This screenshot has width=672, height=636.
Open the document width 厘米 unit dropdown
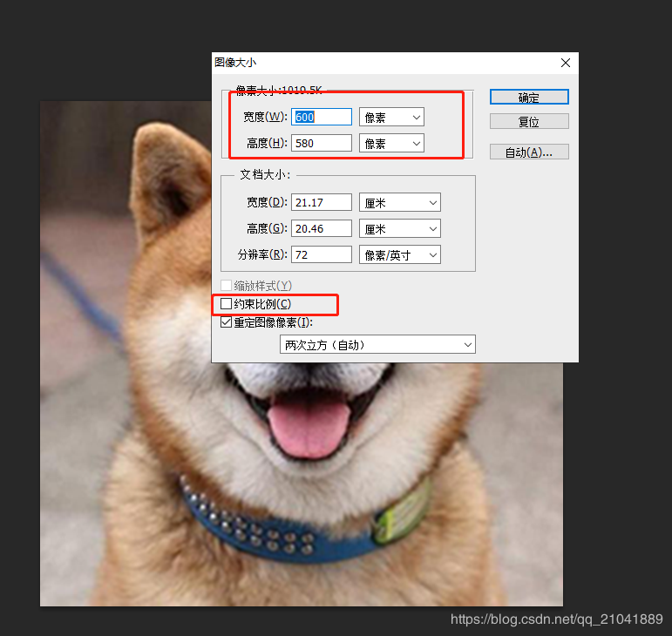tap(399, 203)
